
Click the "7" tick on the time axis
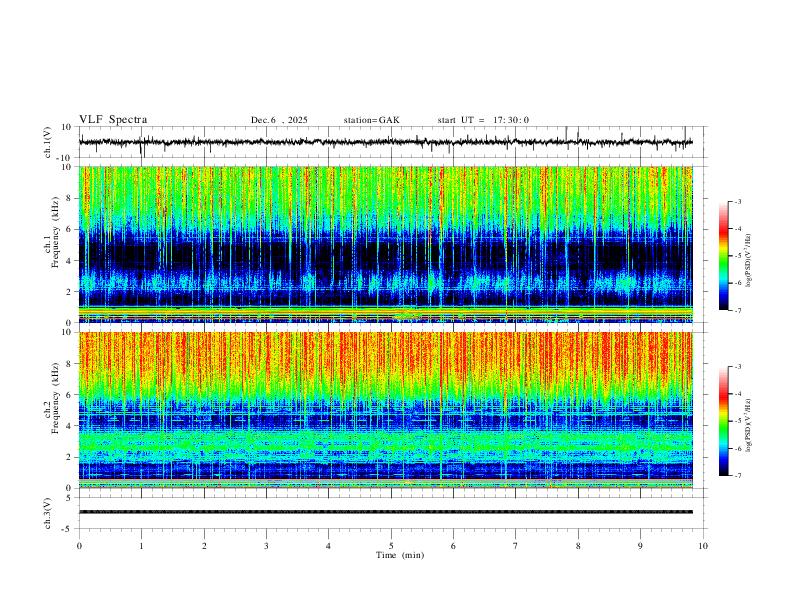click(516, 546)
